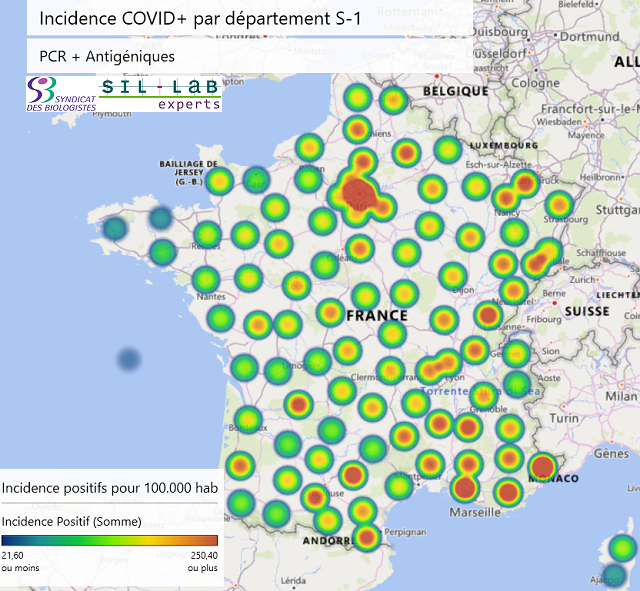Click the Wiesbaden city label
The image size is (640, 591).
point(559,122)
